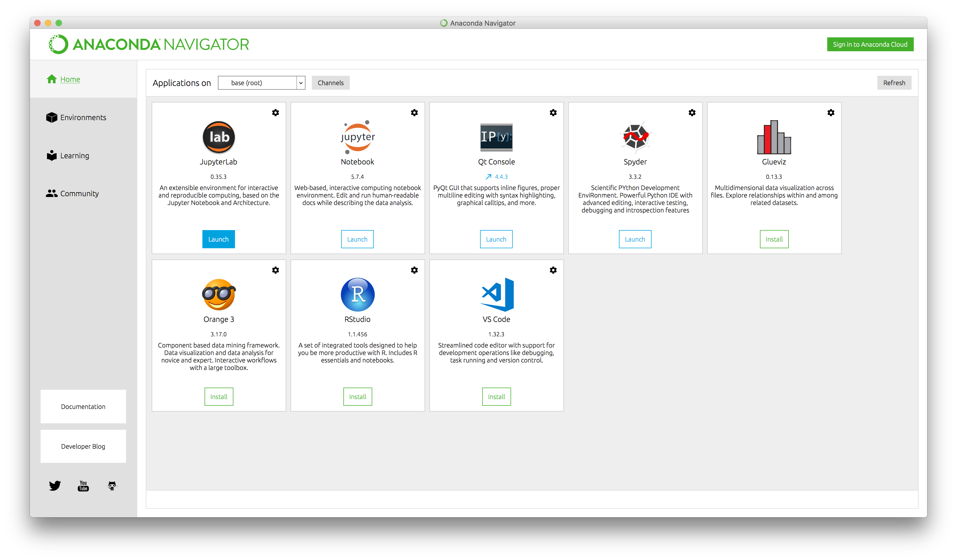This screenshot has width=957, height=560.
Task: Launch Qt Console
Action: pos(496,239)
